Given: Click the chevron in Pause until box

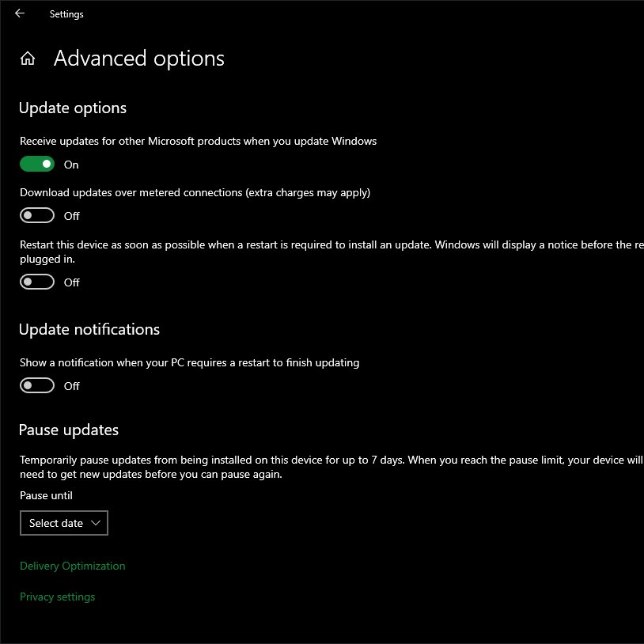Looking at the screenshot, I should 96,523.
